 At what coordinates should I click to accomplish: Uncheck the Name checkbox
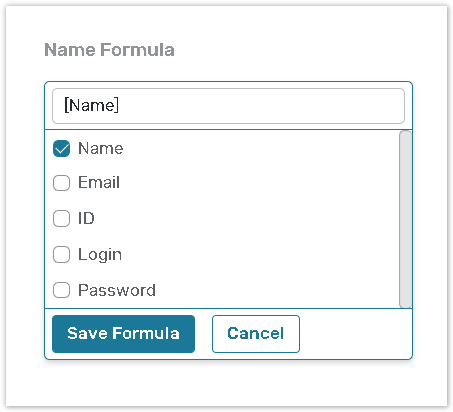[x=61, y=149]
